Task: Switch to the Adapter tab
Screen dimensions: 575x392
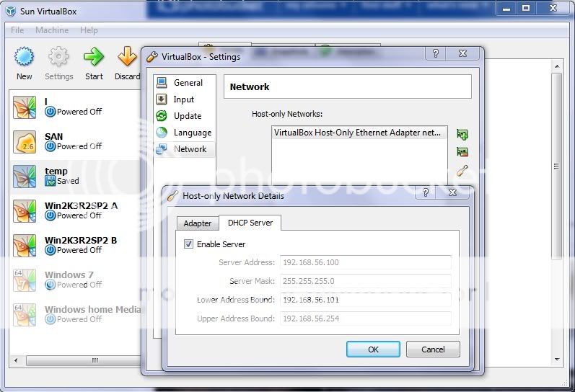Action: [197, 223]
